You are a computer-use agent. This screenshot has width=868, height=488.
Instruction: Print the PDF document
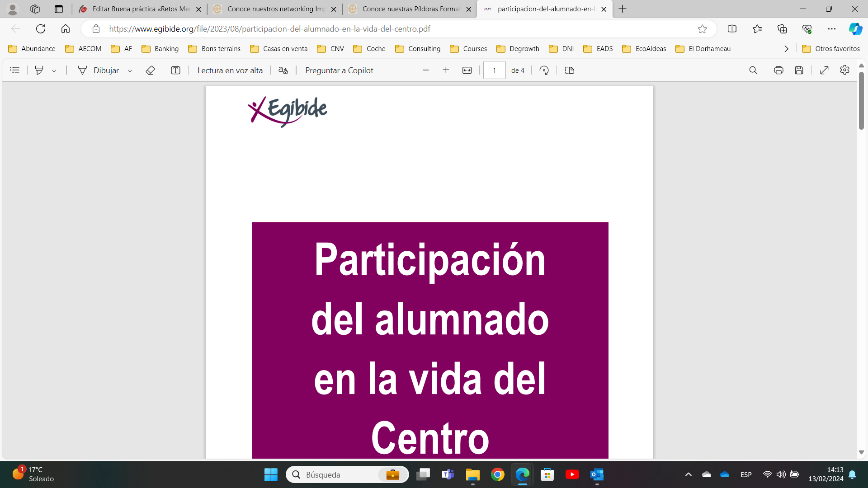[778, 70]
